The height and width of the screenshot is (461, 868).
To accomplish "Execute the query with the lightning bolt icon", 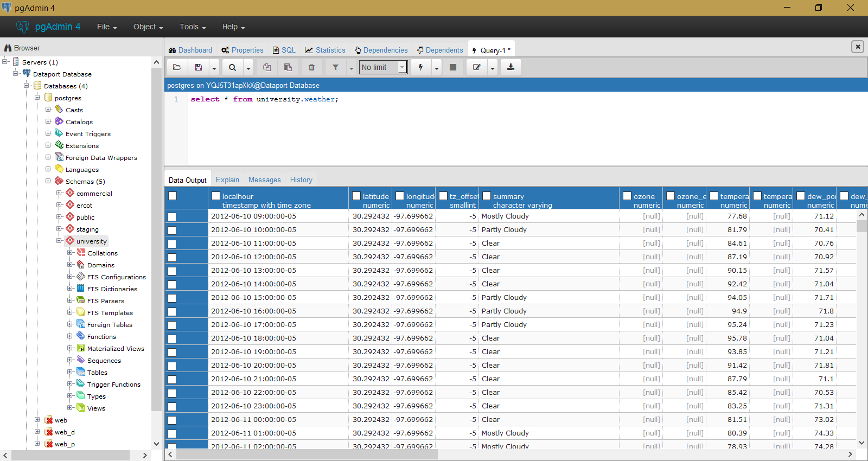I will click(x=420, y=67).
